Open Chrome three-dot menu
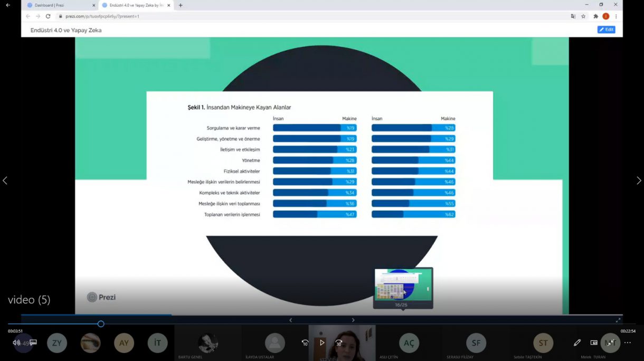 coord(616,16)
